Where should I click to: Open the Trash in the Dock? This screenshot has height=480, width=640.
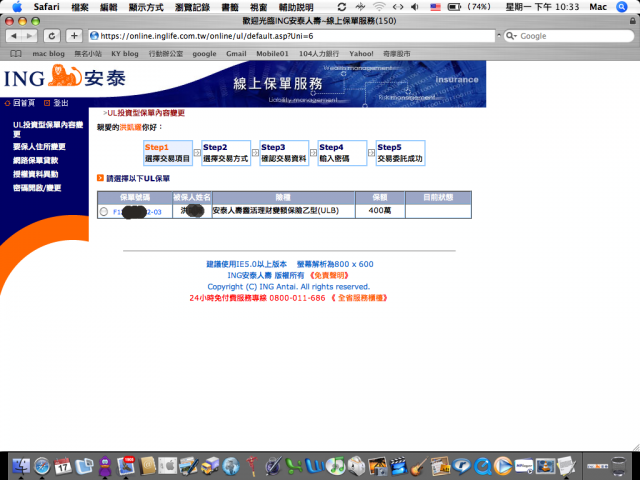pyautogui.click(x=618, y=466)
